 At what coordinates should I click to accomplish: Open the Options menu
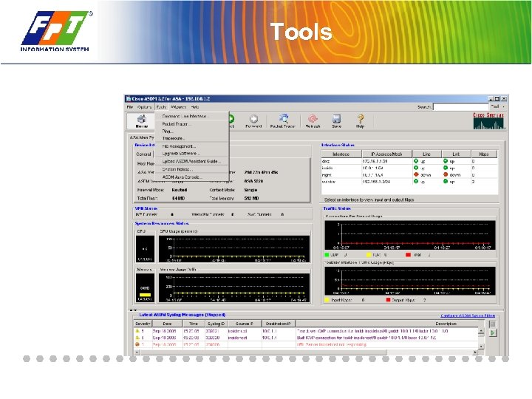(144, 107)
